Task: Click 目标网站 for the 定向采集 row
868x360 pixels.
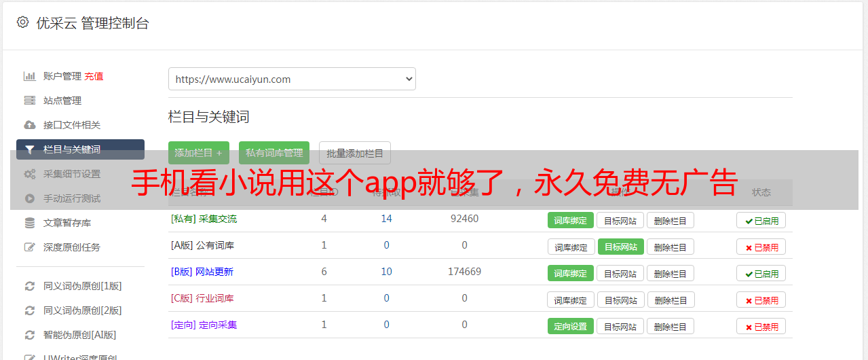Action: click(x=620, y=326)
